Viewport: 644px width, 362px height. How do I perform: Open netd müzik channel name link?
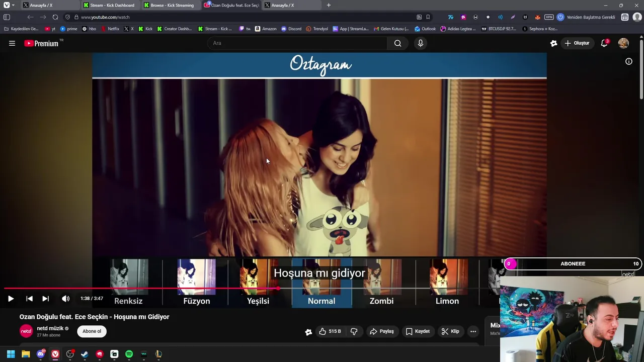50,328
